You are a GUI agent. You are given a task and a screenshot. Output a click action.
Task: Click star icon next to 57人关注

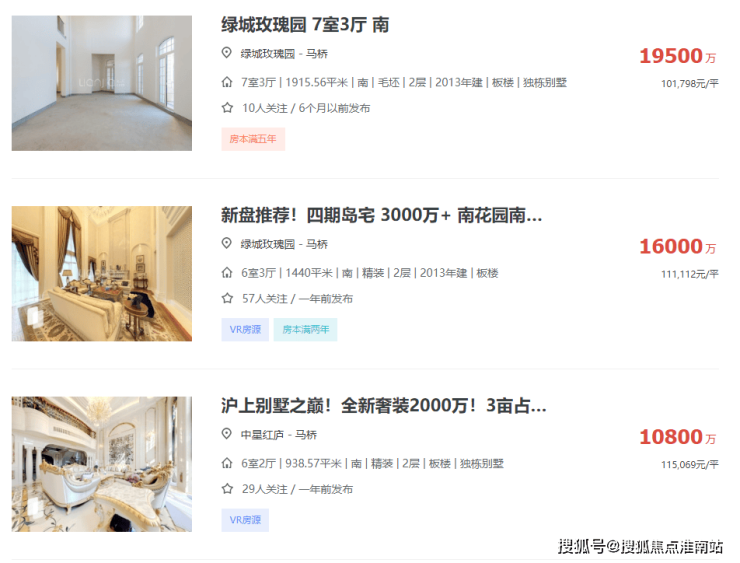coord(227,298)
